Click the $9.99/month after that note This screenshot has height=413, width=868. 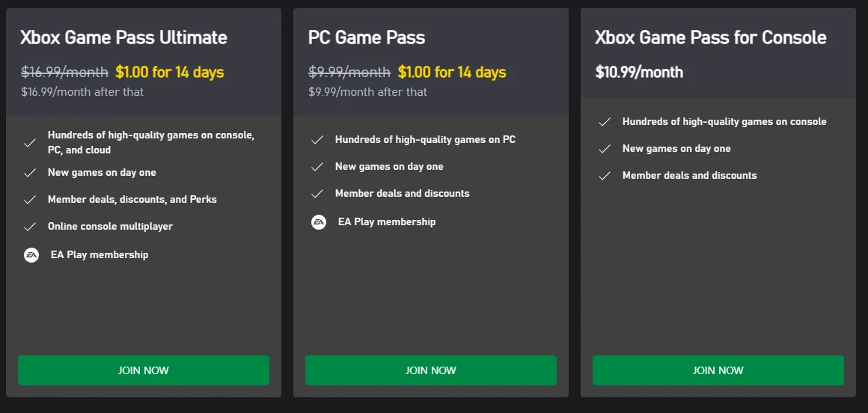(367, 92)
